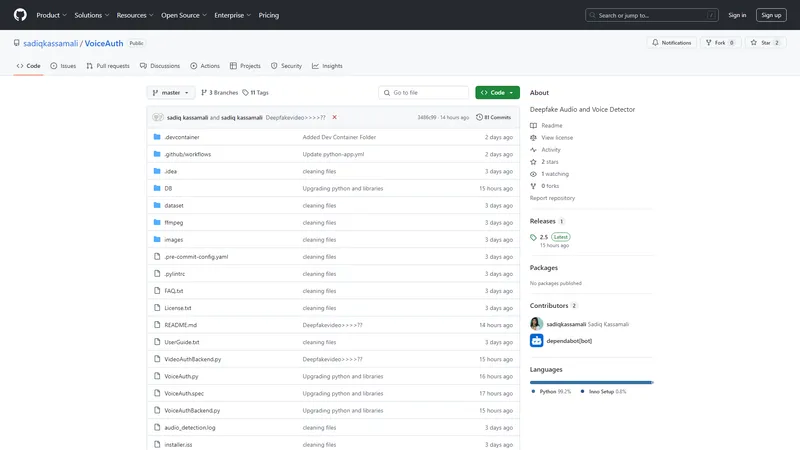Open the FAQ.txt file

[x=173, y=291]
